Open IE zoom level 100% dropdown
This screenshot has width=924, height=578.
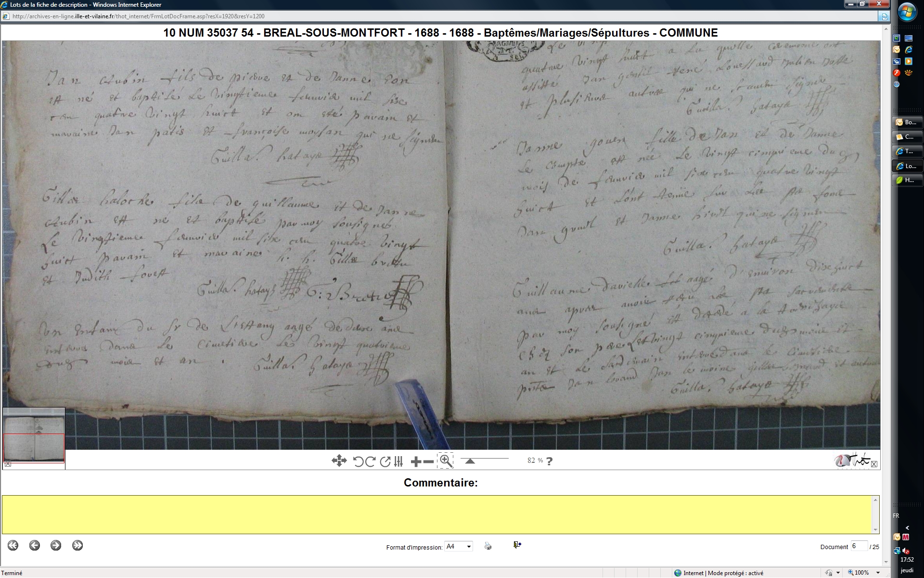point(878,573)
